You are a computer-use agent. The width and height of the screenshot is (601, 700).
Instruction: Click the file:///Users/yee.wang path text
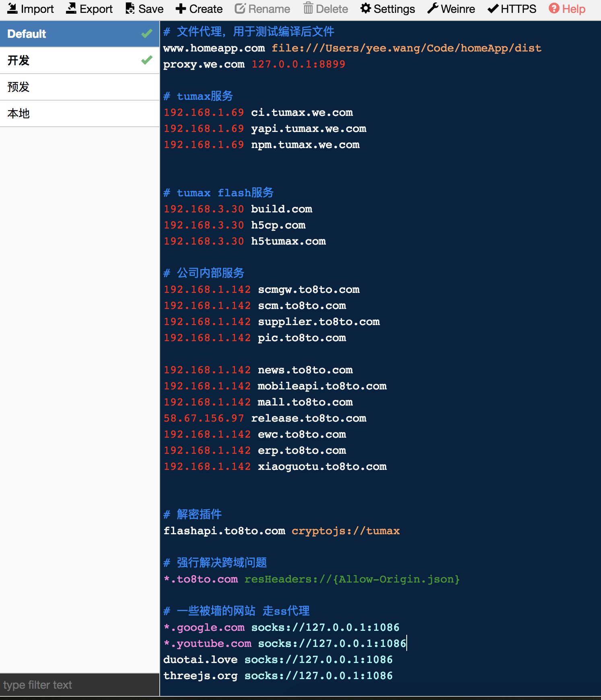406,48
